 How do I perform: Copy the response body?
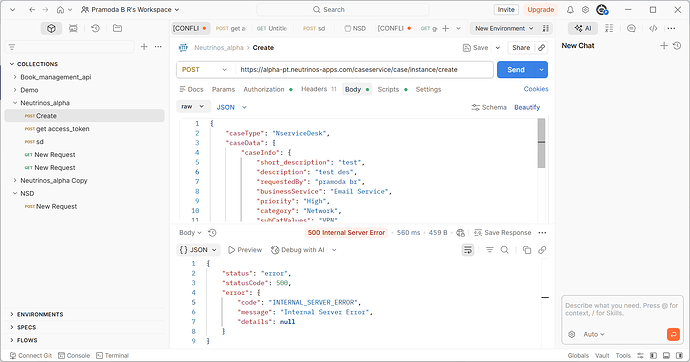pyautogui.click(x=527, y=250)
